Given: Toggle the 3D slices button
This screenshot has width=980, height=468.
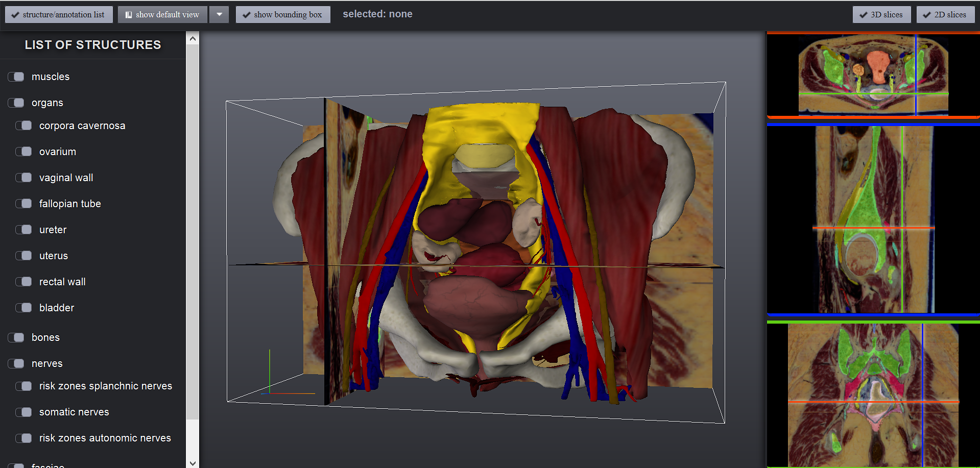Looking at the screenshot, I should (x=881, y=14).
